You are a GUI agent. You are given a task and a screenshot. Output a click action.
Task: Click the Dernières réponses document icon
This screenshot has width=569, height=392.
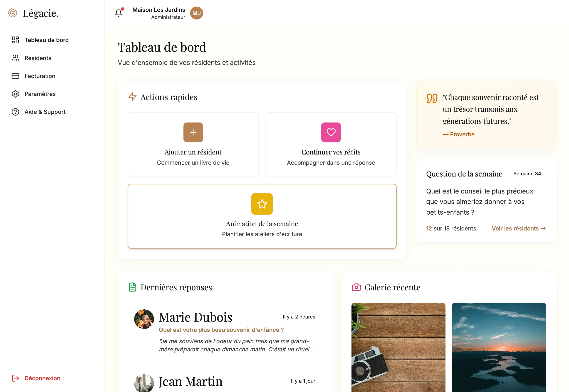tap(132, 287)
